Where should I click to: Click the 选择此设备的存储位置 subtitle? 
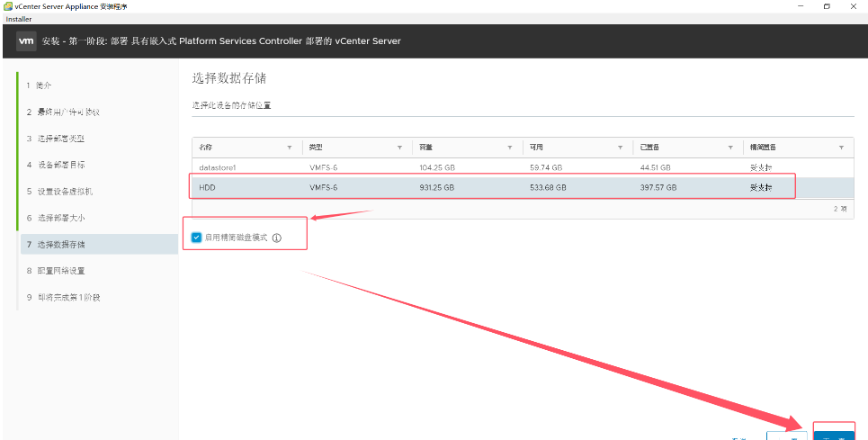(x=231, y=105)
